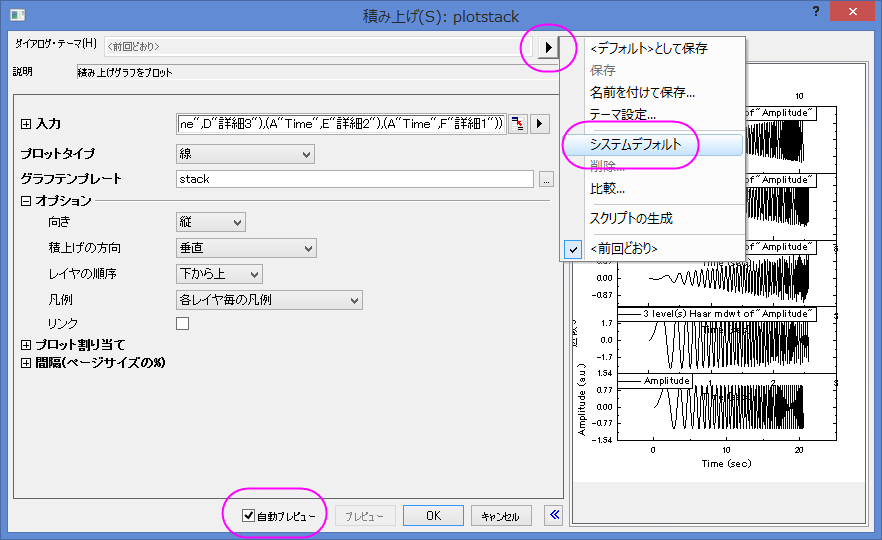Select テーマ設定... menu entry
Image resolution: width=882 pixels, height=540 pixels.
(x=623, y=115)
